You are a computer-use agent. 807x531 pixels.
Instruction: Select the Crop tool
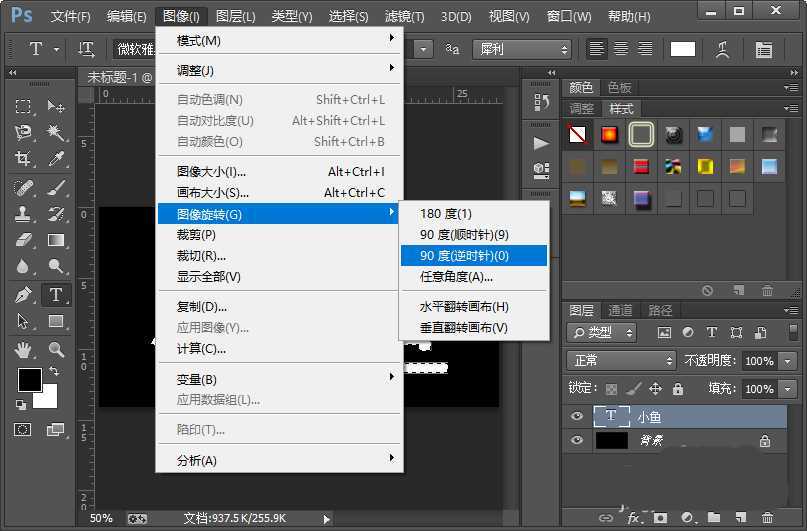(x=24, y=159)
